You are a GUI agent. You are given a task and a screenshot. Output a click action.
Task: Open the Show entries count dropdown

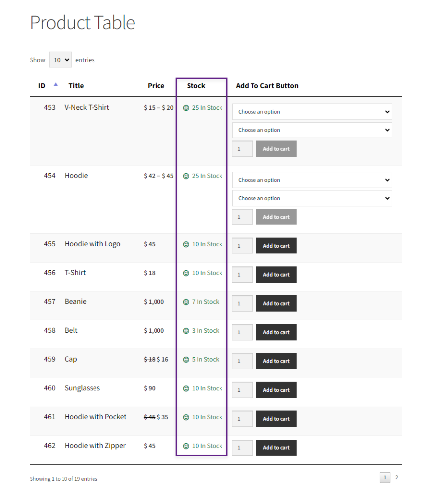point(61,60)
